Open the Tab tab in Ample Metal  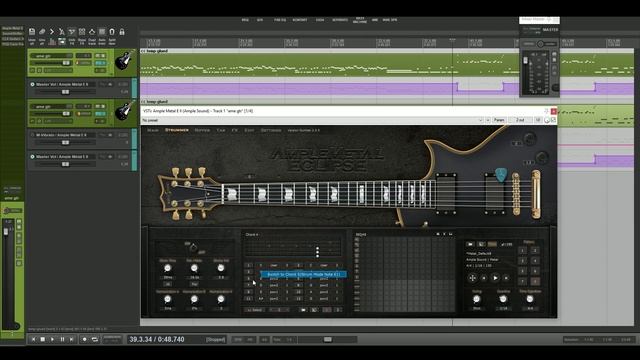coord(221,130)
